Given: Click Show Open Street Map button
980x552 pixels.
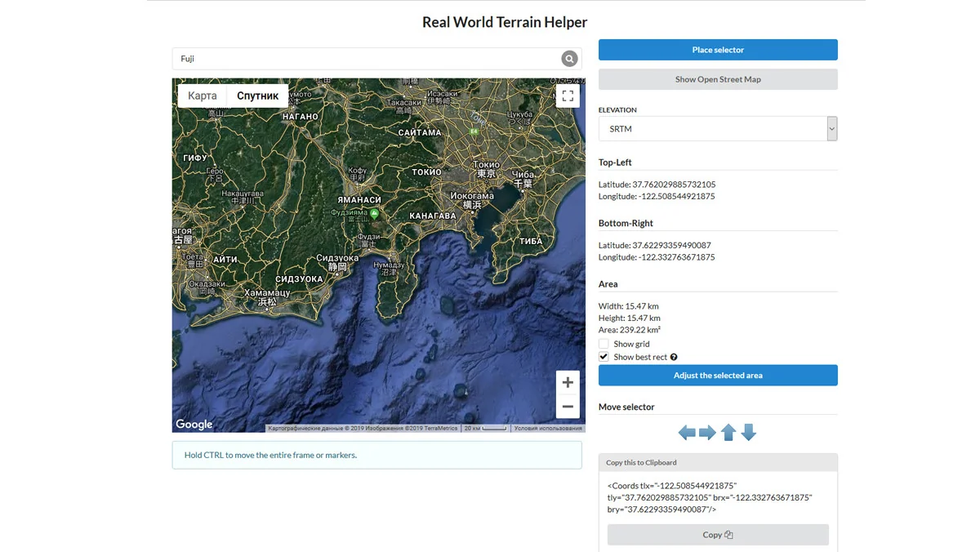Looking at the screenshot, I should coord(718,79).
